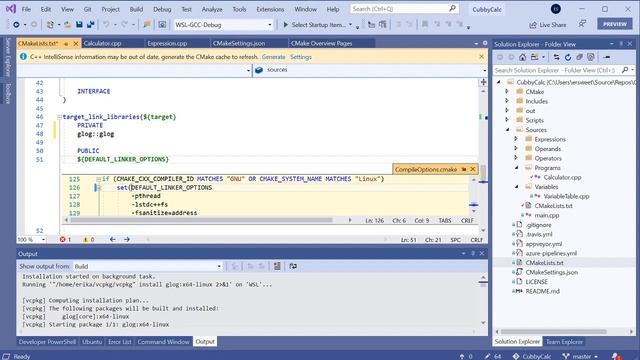This screenshot has height=360, width=640.
Task: Click the Save All toolbar icon
Action: point(90,25)
